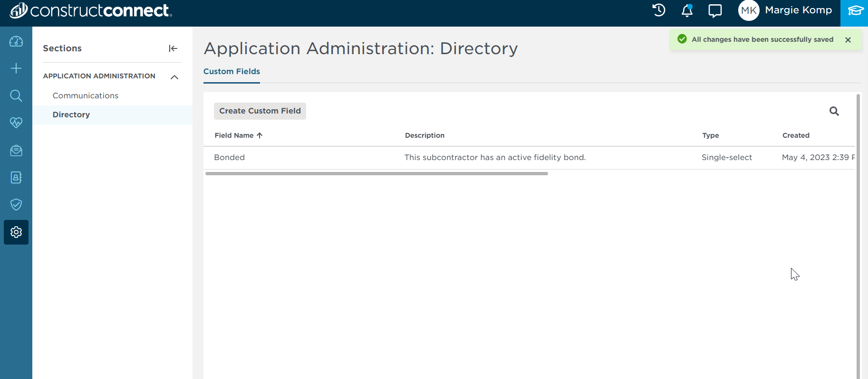Select Communications in the sections list
868x379 pixels.
pyautogui.click(x=86, y=95)
